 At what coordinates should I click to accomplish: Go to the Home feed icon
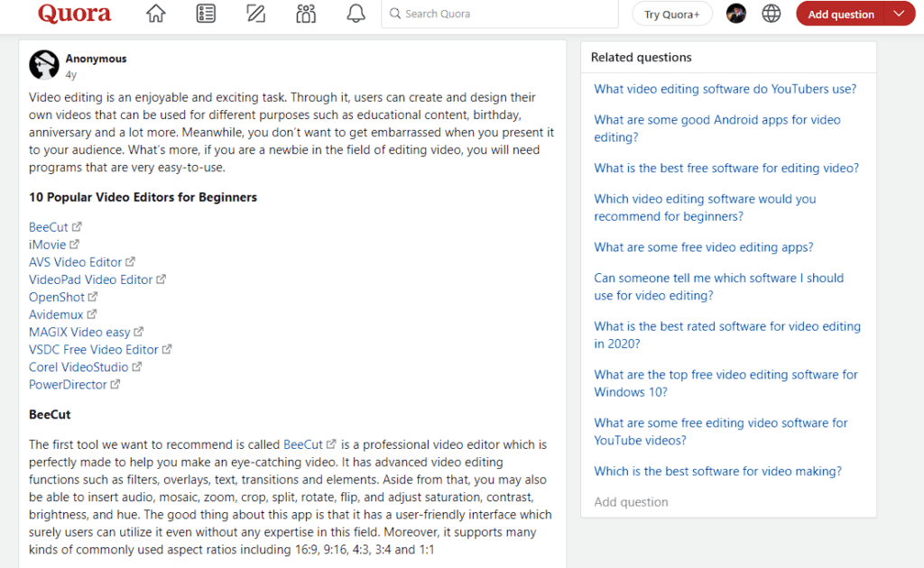click(x=156, y=14)
